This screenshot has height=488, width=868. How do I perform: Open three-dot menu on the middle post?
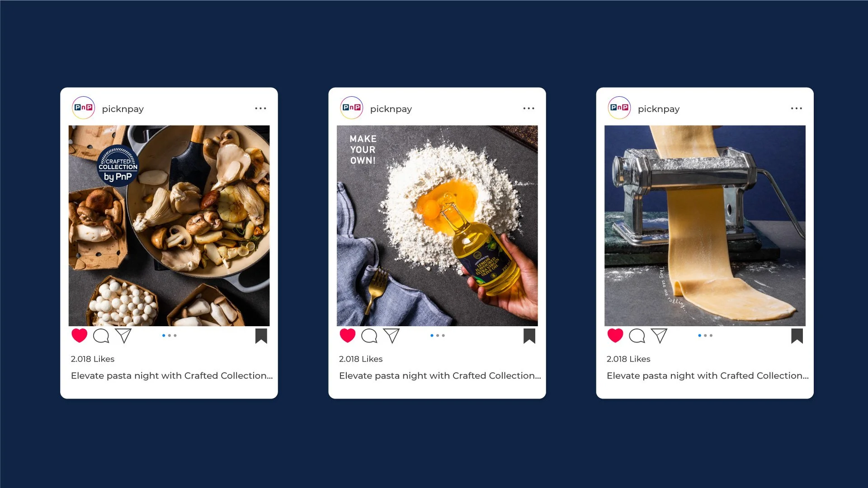click(528, 108)
